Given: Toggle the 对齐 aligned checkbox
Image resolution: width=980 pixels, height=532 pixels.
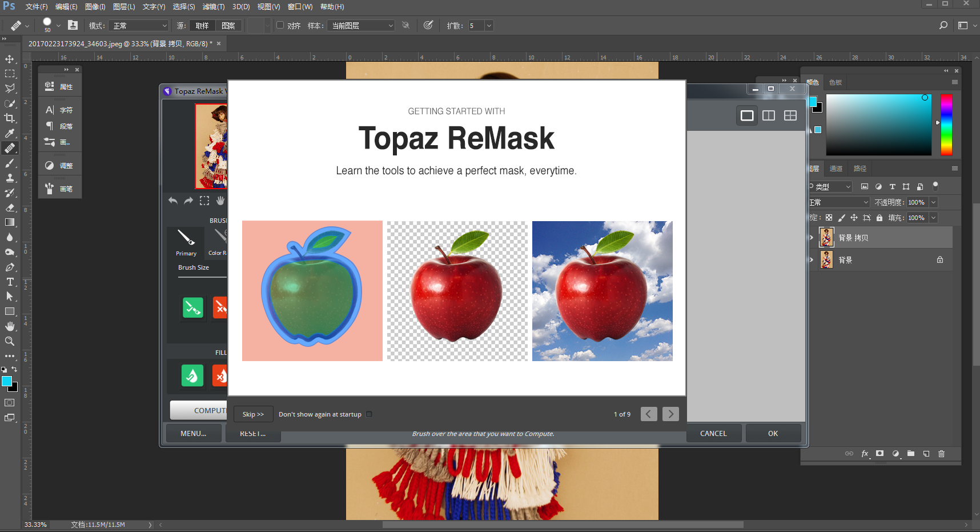Looking at the screenshot, I should pos(280,25).
